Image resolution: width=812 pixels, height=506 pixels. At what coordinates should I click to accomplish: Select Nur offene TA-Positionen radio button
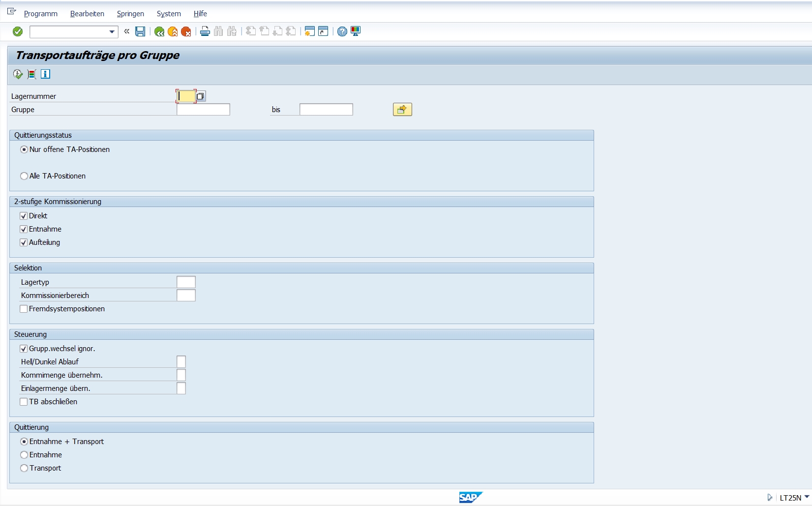point(24,149)
